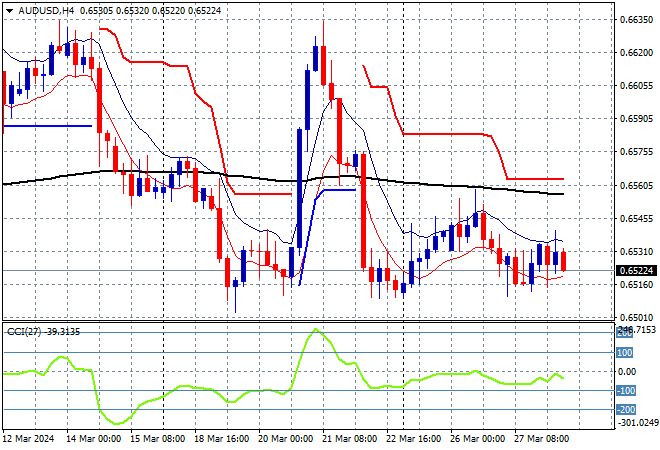Click the CCI -200 level label
This screenshot has height=450, width=660.
click(625, 409)
